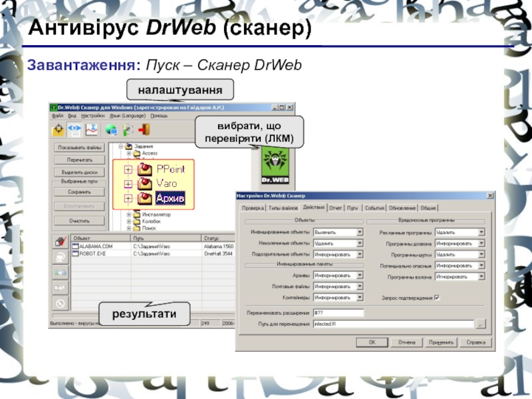Click the Справка button
532x399 pixels.
(x=475, y=342)
